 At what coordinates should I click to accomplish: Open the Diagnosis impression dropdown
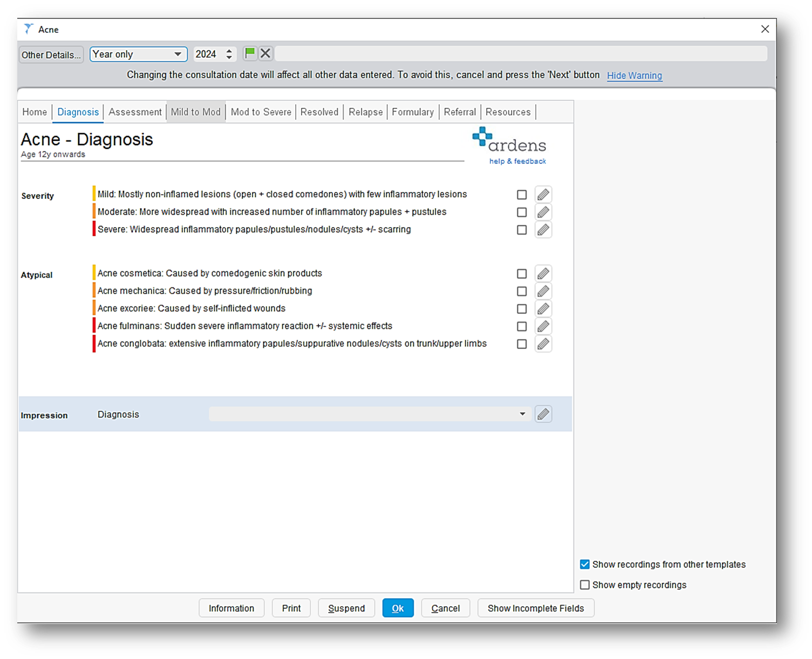point(369,414)
